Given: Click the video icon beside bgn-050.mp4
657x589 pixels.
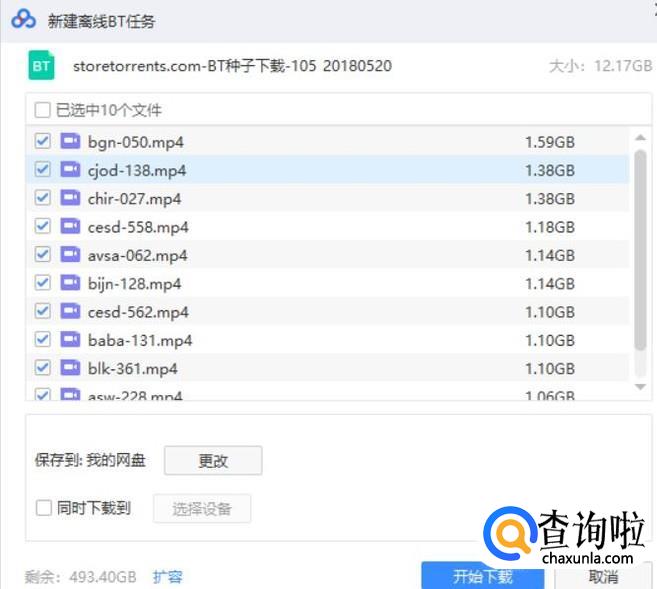Looking at the screenshot, I should point(70,142).
